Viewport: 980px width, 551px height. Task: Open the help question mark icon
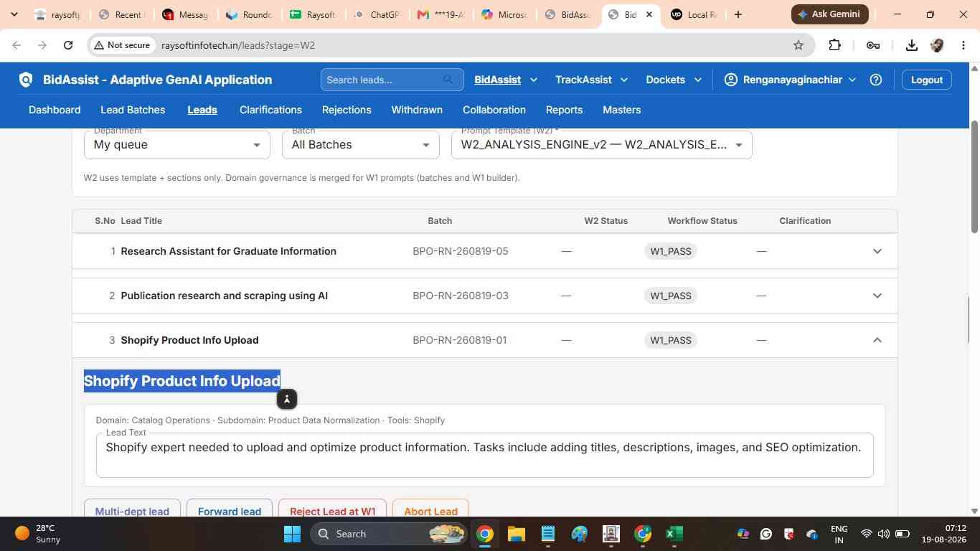(876, 80)
